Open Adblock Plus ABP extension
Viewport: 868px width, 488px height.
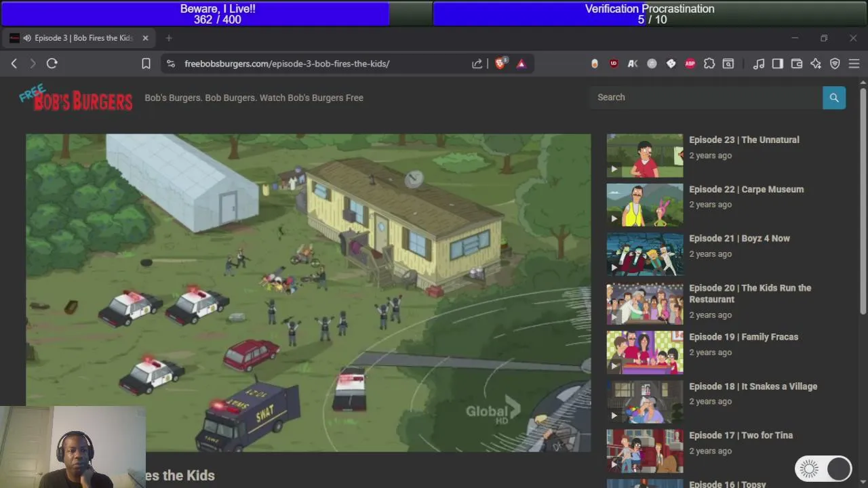690,63
